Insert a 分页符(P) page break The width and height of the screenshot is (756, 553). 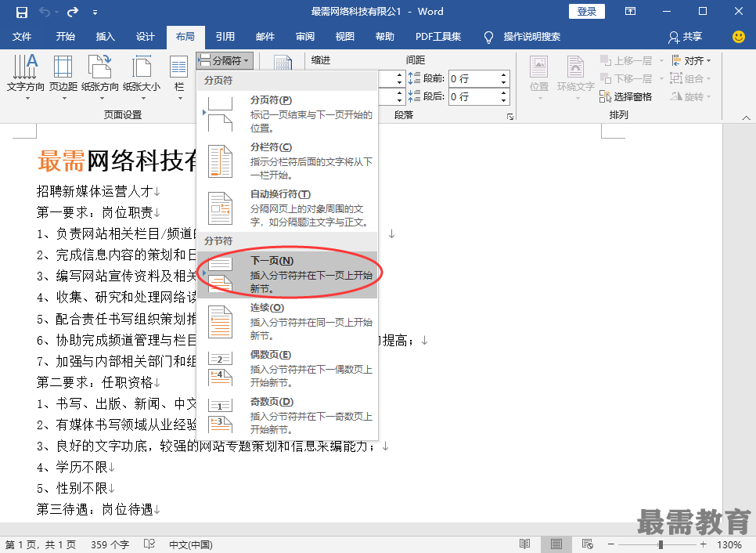point(287,114)
